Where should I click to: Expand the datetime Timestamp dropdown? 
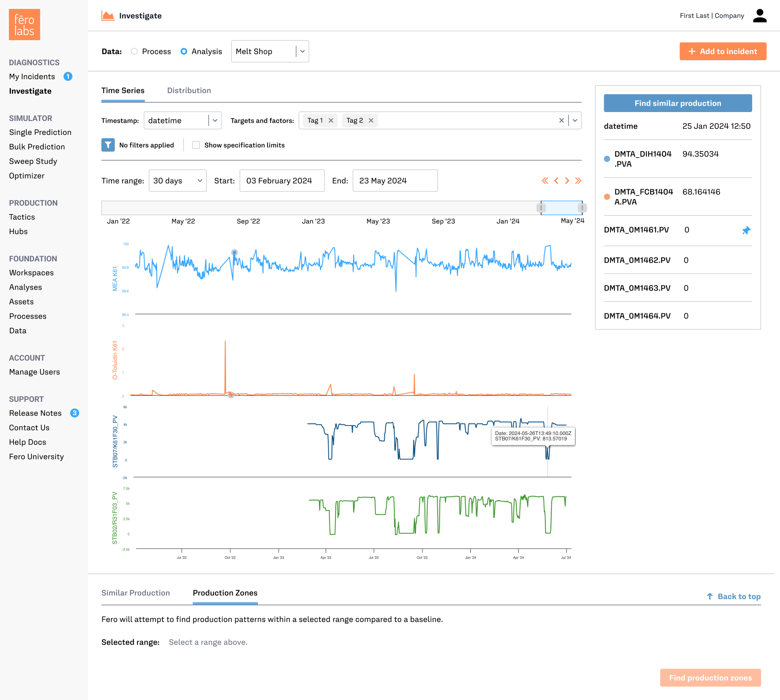(183, 120)
